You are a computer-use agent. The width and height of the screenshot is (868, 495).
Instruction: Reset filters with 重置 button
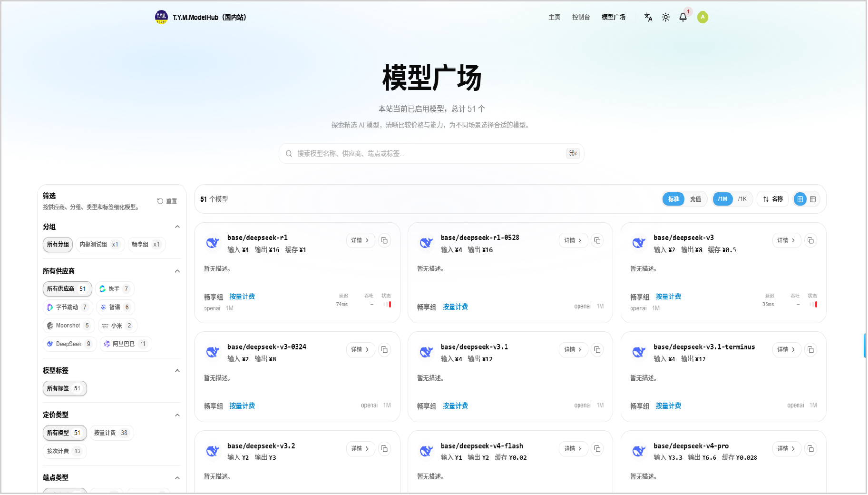167,201
